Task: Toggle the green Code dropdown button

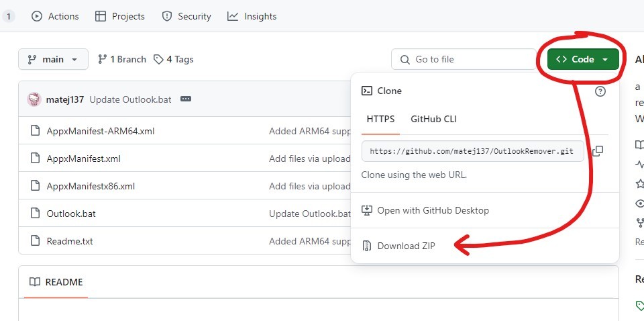Action: 583,59
